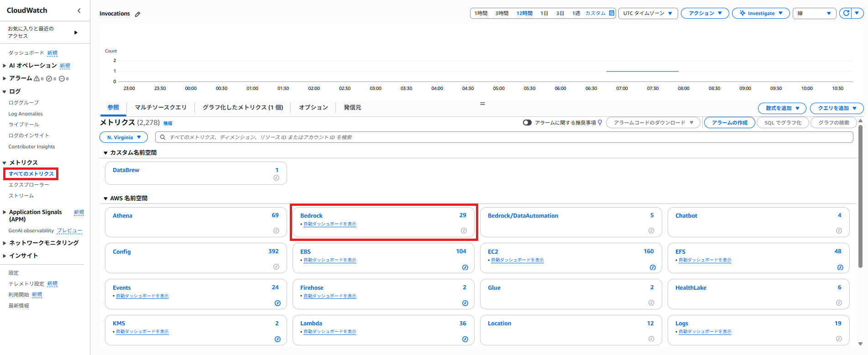Click the compass icon in Location card
The height and width of the screenshot is (355, 868).
click(x=651, y=339)
